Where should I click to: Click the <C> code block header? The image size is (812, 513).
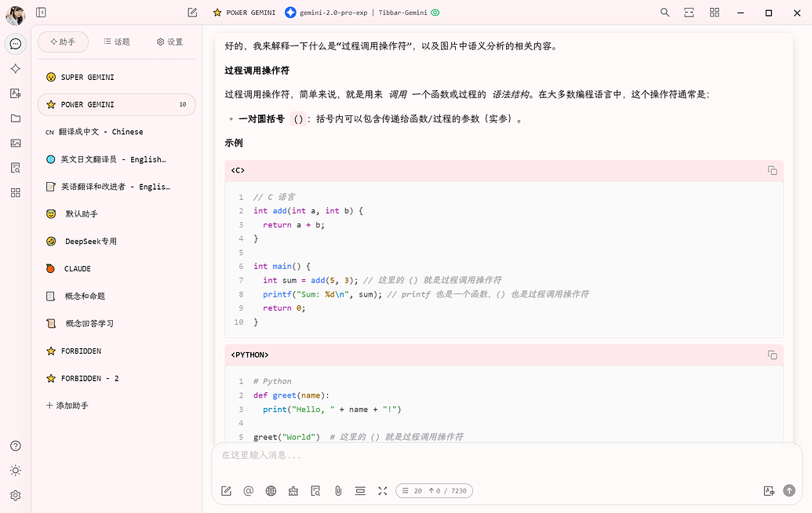click(504, 170)
